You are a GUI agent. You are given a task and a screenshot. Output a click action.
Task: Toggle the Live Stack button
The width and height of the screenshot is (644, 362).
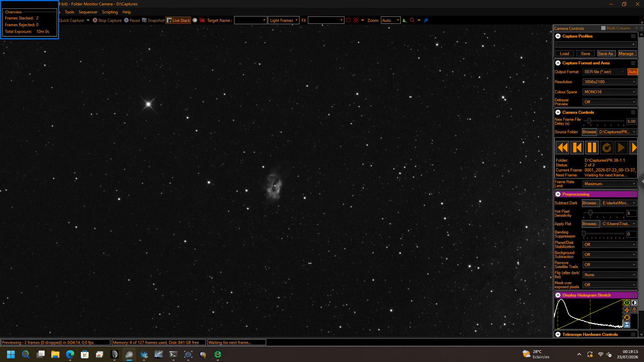point(178,20)
